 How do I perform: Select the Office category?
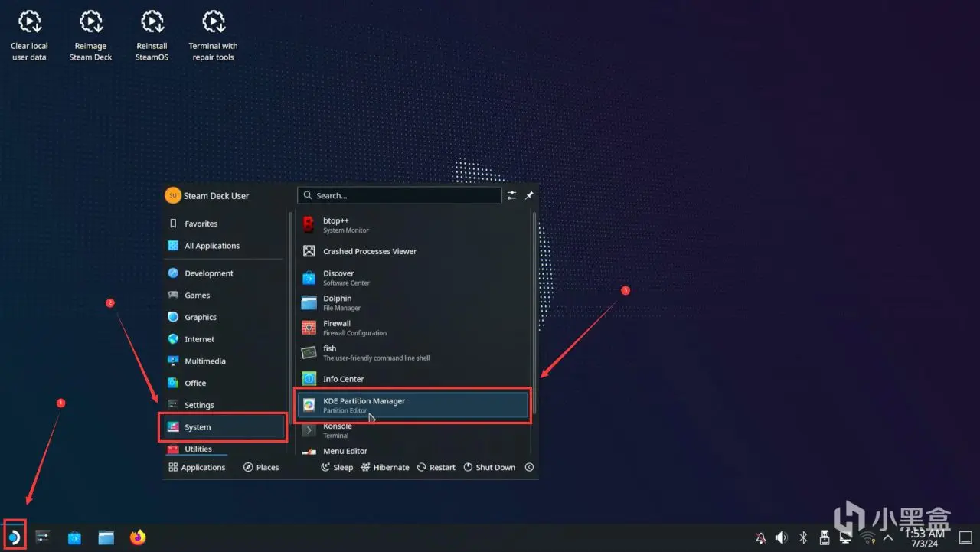pos(224,383)
